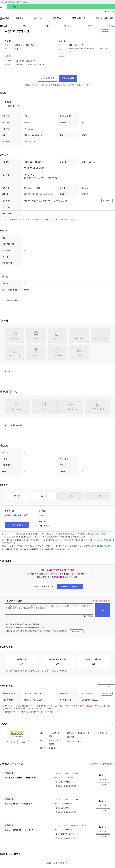The height and width of the screenshot is (868, 115).
Task: Click 새창보기 for the 방문간호 센터장 posting
Action: pyautogui.click(x=103, y=836)
